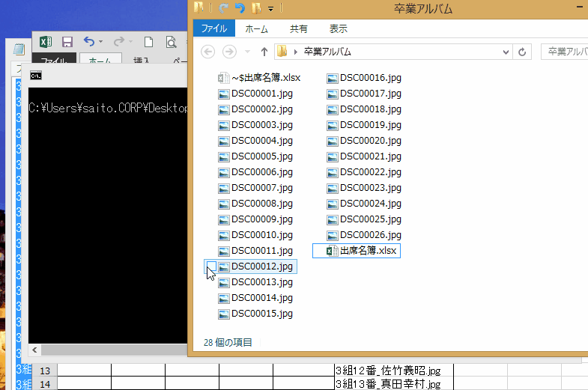This screenshot has width=588, height=390.
Task: Click folder icon in Explorer address bar
Action: (x=282, y=52)
